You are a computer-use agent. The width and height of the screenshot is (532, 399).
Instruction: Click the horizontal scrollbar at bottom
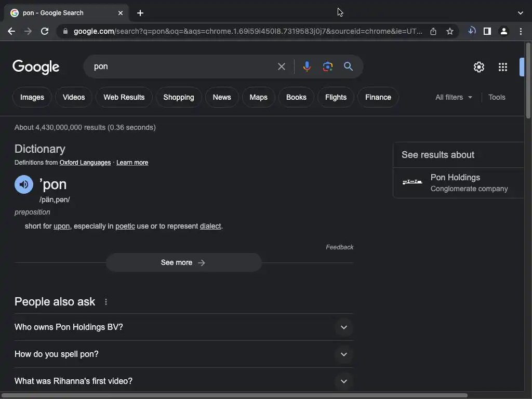(234, 395)
